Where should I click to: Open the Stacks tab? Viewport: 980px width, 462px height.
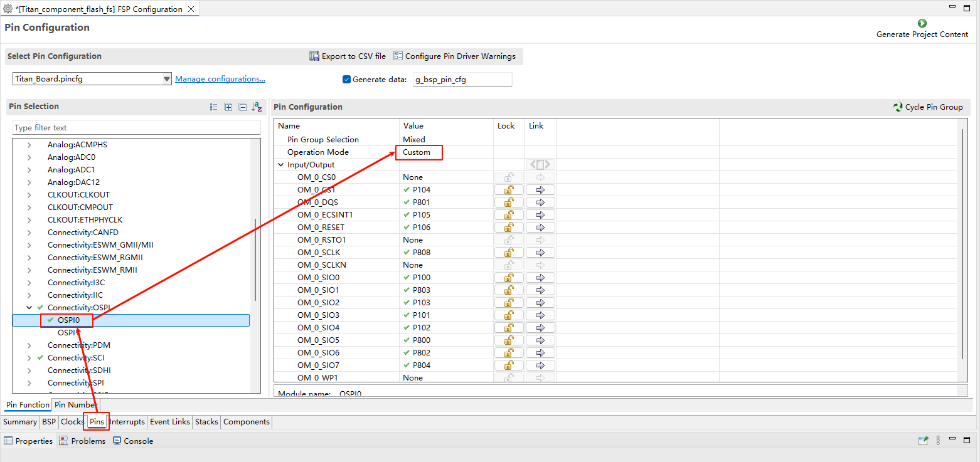pos(206,422)
